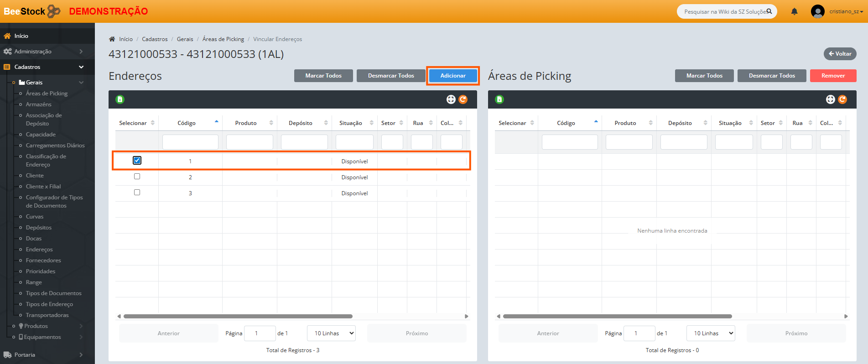Open the notifications bell
The image size is (868, 364).
point(794,11)
